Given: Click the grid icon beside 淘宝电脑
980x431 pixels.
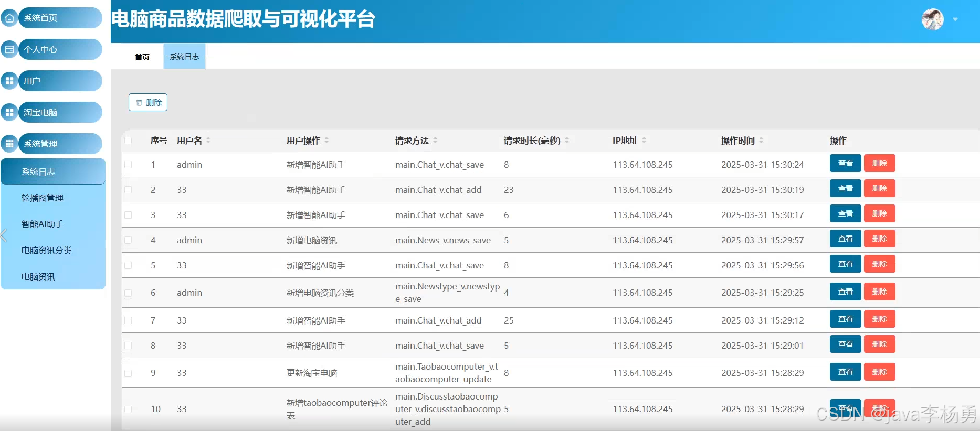Looking at the screenshot, I should click(9, 113).
